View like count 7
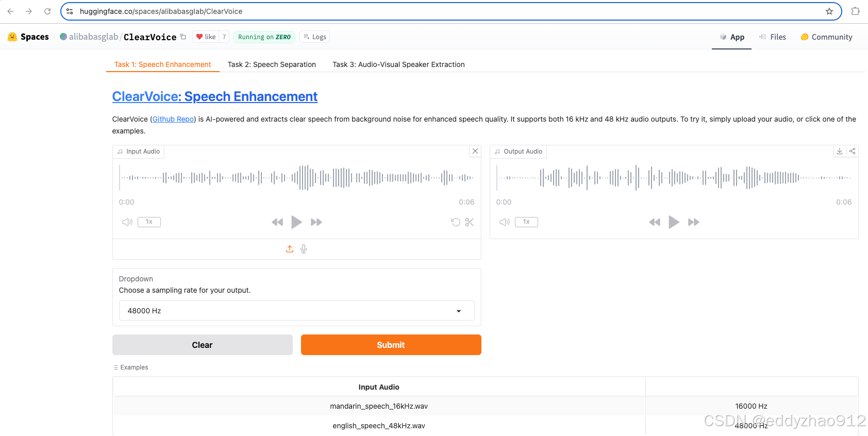 tap(224, 37)
